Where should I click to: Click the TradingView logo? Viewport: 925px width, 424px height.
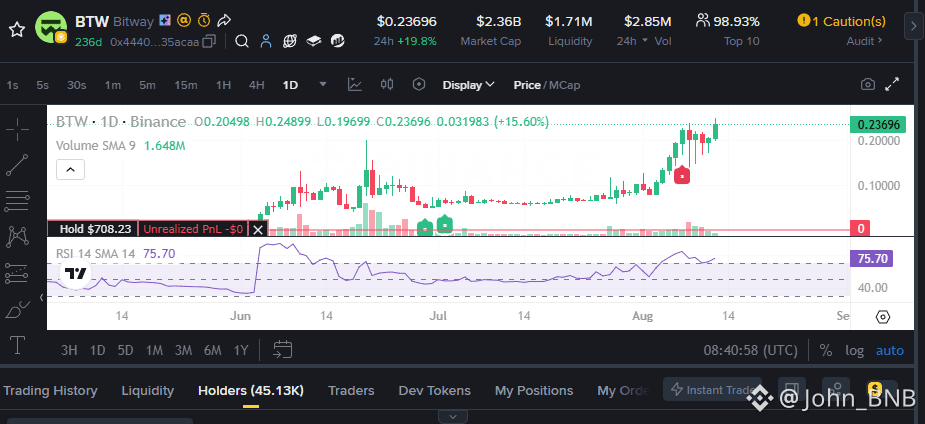76,274
